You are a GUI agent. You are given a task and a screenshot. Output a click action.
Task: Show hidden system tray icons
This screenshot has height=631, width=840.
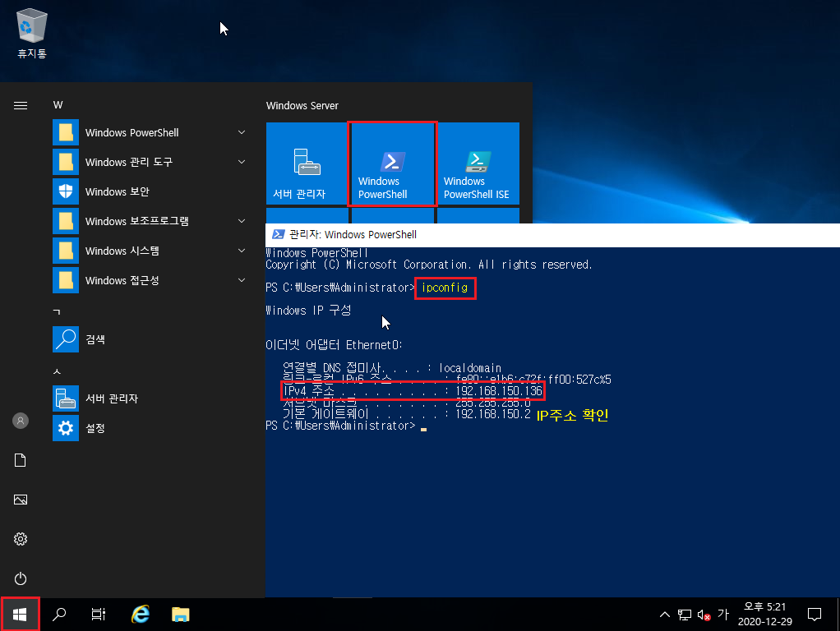(665, 615)
